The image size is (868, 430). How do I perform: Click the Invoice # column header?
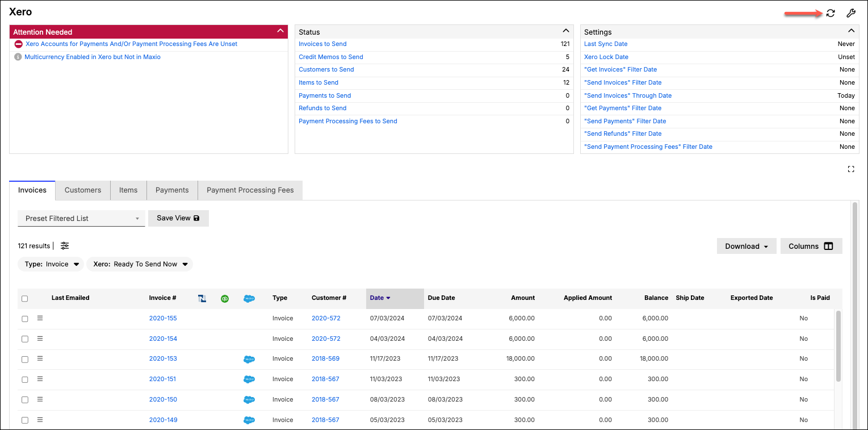point(162,298)
